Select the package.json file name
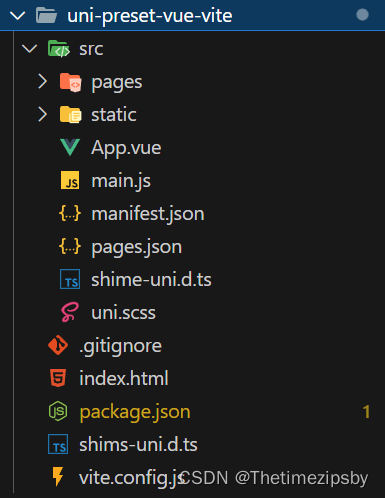This screenshot has width=385, height=498. pos(135,412)
